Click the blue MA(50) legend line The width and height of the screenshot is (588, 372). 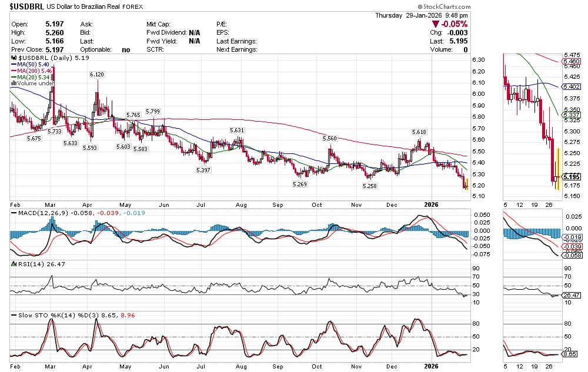[14, 64]
